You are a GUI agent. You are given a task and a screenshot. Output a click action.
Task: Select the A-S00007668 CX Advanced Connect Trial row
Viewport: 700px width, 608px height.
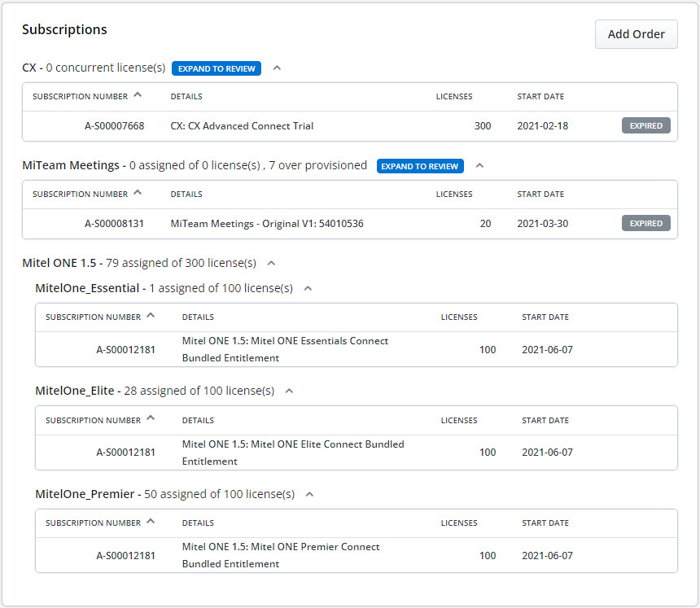pyautogui.click(x=350, y=126)
